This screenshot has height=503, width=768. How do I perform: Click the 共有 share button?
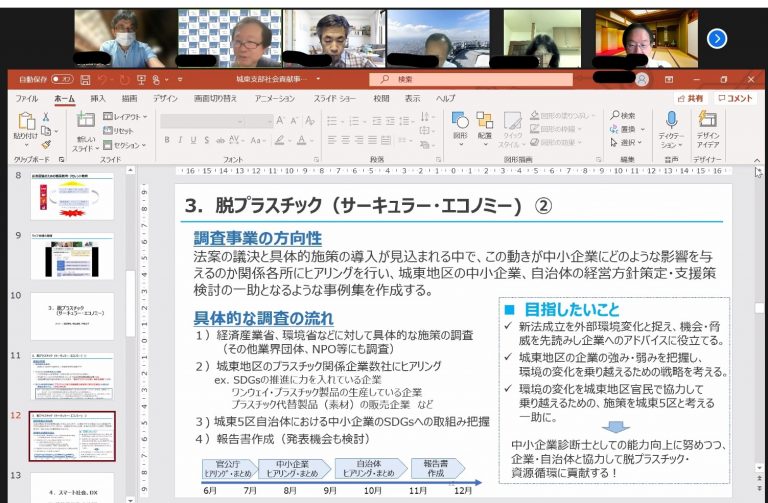tap(691, 98)
